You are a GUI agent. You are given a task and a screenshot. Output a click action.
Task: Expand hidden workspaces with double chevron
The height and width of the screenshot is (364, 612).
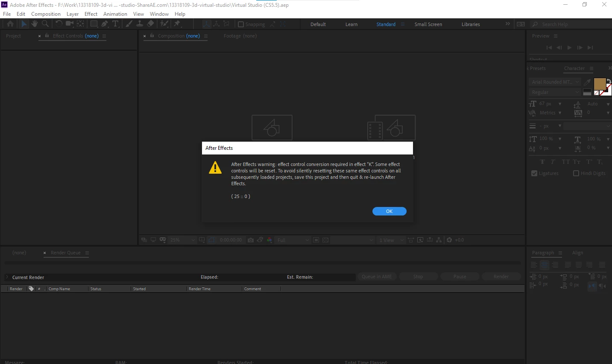[x=508, y=24]
